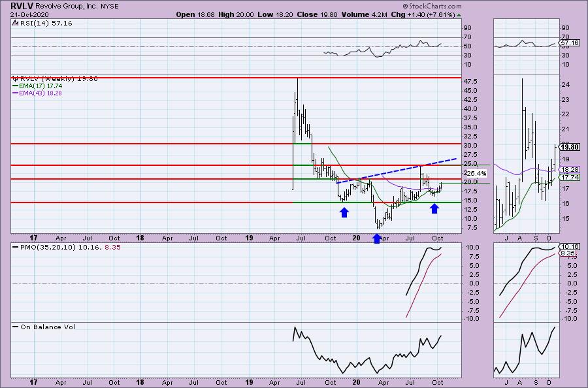This screenshot has width=588, height=388.
Task: Click the boxed 57.16 RSI value tag
Action: tap(570, 43)
